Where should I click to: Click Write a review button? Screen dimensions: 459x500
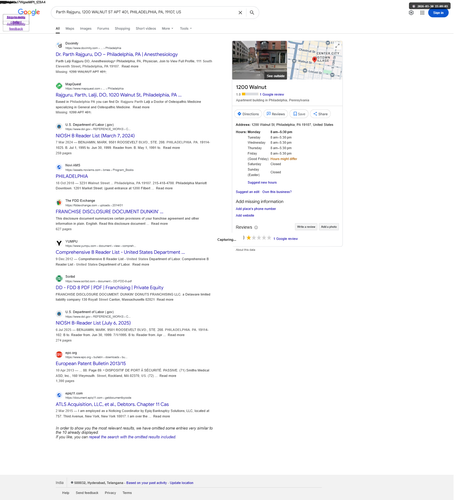(x=306, y=227)
